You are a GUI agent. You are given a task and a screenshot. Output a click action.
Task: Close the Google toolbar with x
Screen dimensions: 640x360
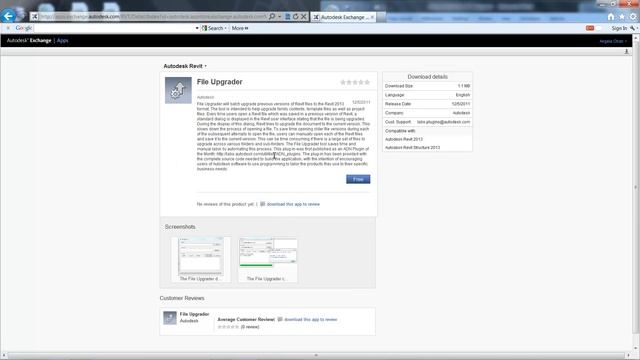point(8,28)
